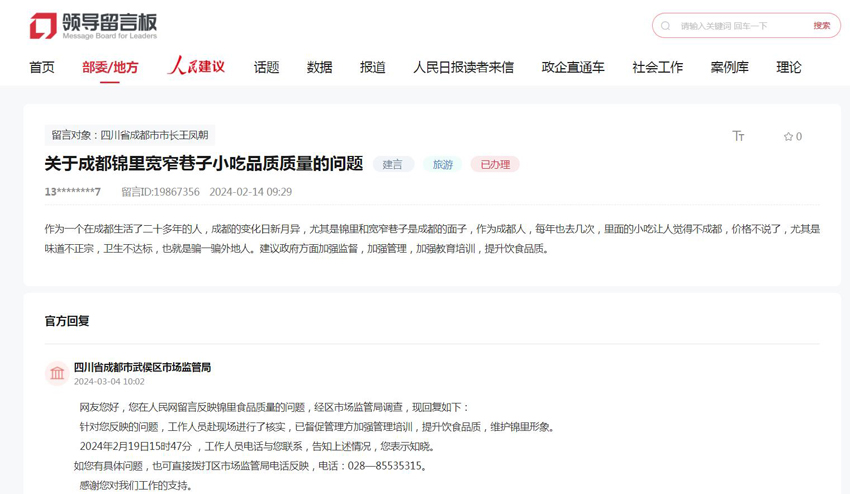Image resolution: width=850 pixels, height=494 pixels.
Task: Open 人民日报读者来信 page
Action: tap(463, 68)
